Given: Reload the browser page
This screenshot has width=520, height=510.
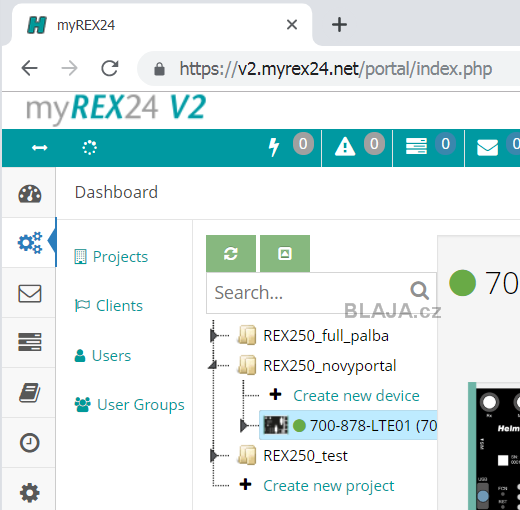Looking at the screenshot, I should [110, 68].
